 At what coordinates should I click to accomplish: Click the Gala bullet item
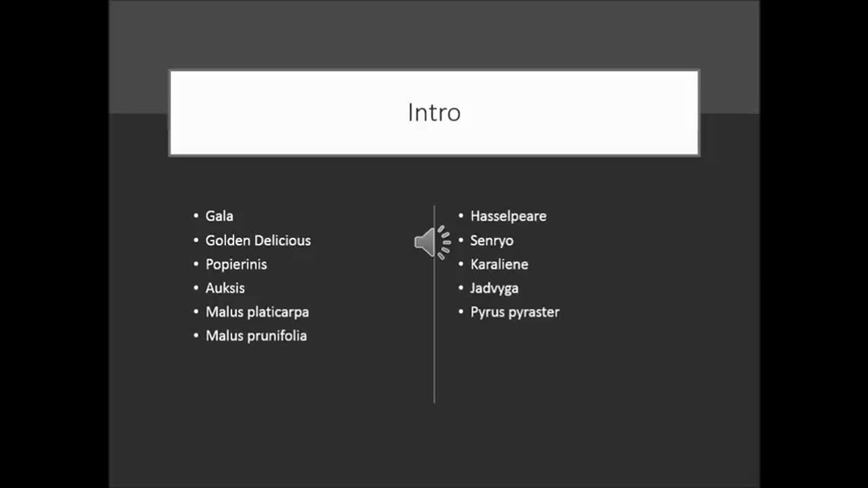219,216
